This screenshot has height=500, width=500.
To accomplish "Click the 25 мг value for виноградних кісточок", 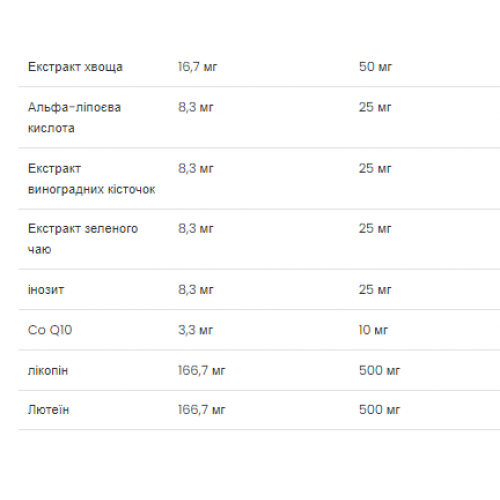I will (375, 169).
